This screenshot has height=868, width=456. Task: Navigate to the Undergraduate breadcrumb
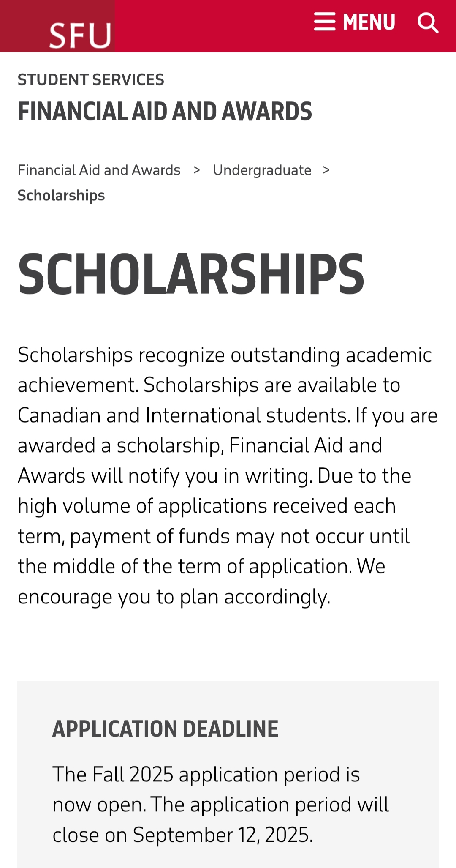pyautogui.click(x=262, y=170)
